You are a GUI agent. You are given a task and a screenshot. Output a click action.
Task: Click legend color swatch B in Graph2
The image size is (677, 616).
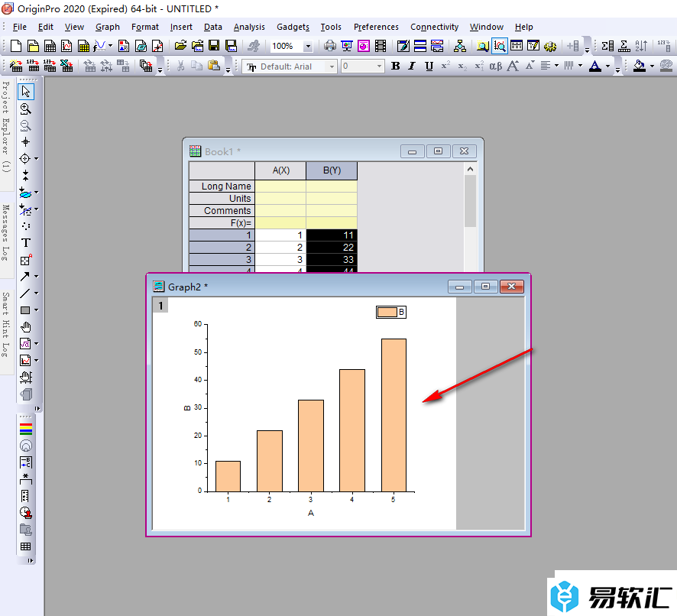(x=387, y=312)
